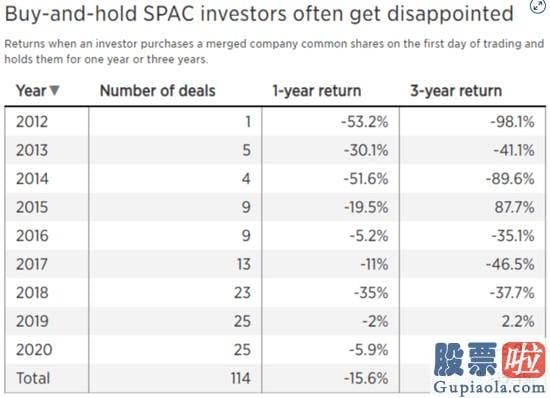Click the 2020 row -5.9% value
Image resolution: width=550 pixels, height=398 pixels.
(369, 350)
